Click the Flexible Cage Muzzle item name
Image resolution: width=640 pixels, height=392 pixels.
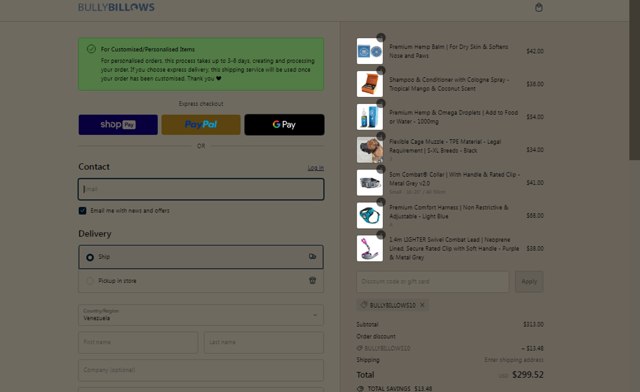point(445,146)
